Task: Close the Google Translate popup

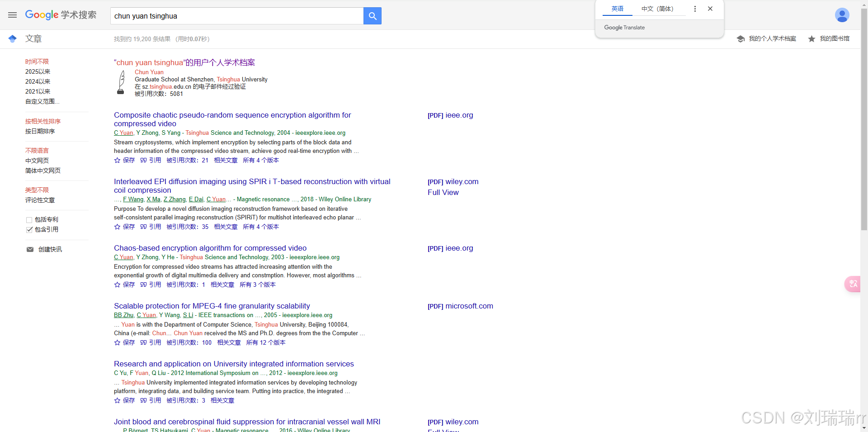Action: (710, 9)
